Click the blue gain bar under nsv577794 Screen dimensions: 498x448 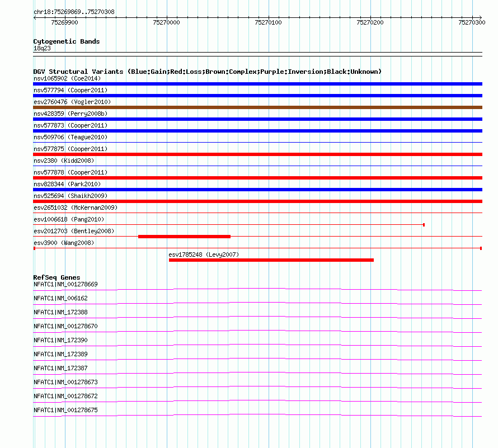pos(257,96)
